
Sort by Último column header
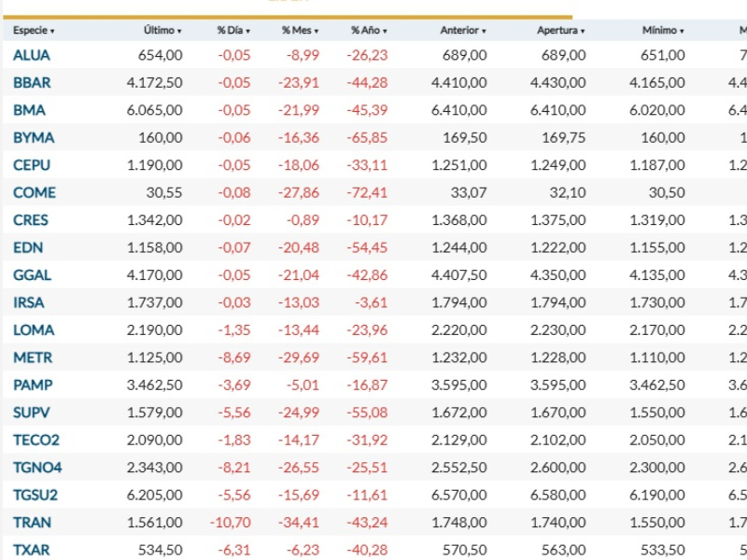click(162, 31)
